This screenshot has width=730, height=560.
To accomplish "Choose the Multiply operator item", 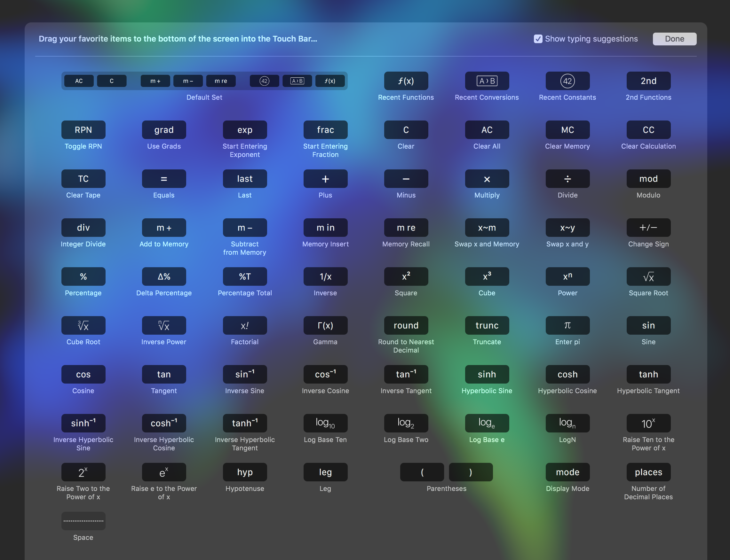I will point(487,179).
